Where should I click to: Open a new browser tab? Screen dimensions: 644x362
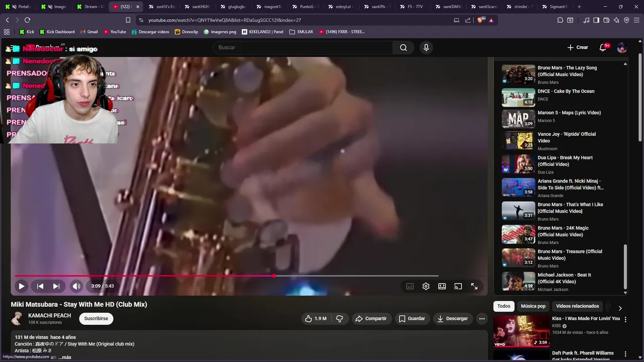pyautogui.click(x=579, y=7)
